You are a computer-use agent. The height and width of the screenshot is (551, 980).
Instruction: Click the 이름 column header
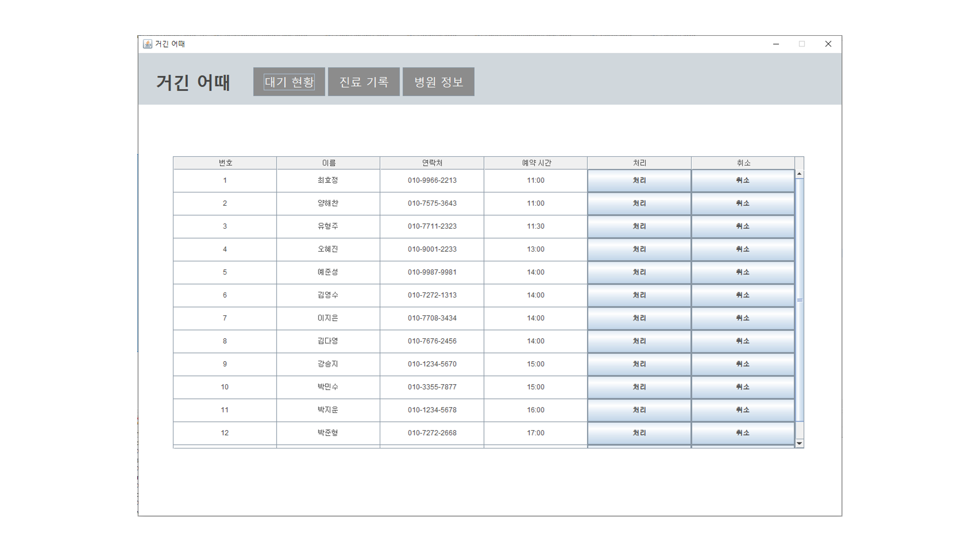328,163
